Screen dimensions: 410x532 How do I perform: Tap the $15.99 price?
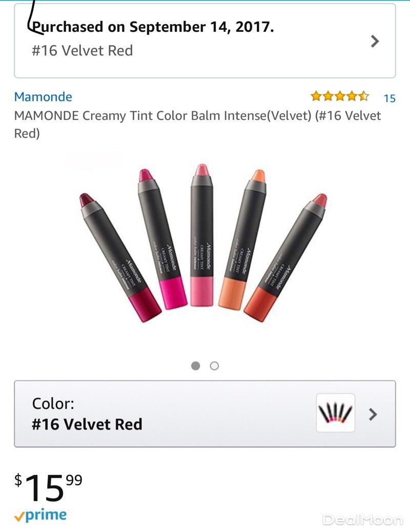point(48,487)
